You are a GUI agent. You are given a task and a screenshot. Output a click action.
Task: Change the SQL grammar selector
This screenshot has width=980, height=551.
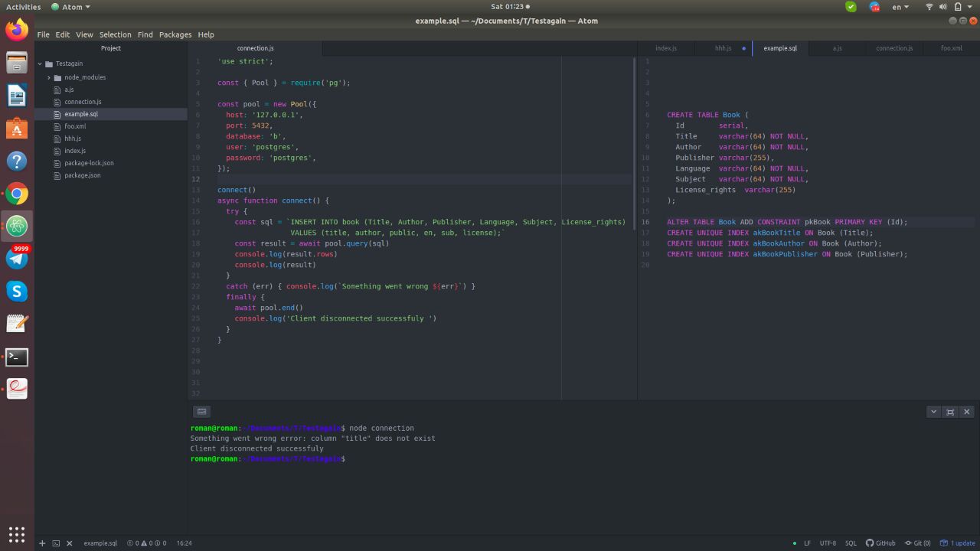851,543
